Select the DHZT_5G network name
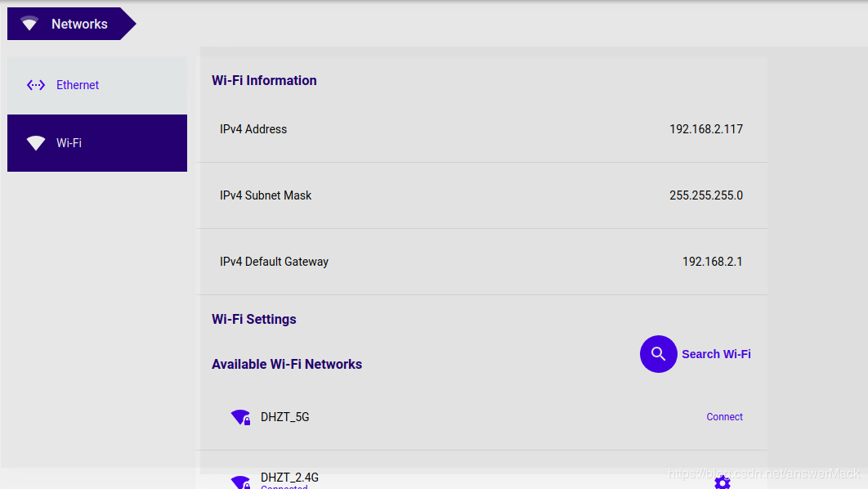Image resolution: width=868 pixels, height=489 pixels. pos(285,417)
